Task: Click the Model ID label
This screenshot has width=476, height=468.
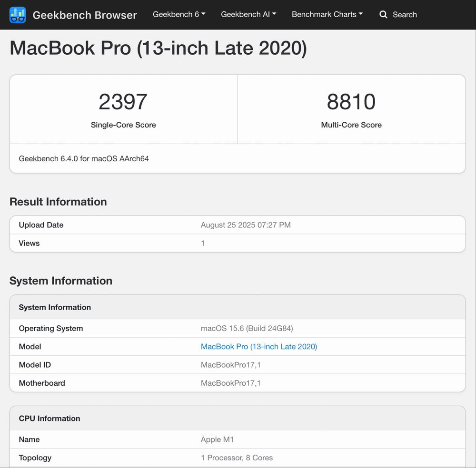Action: pos(35,365)
